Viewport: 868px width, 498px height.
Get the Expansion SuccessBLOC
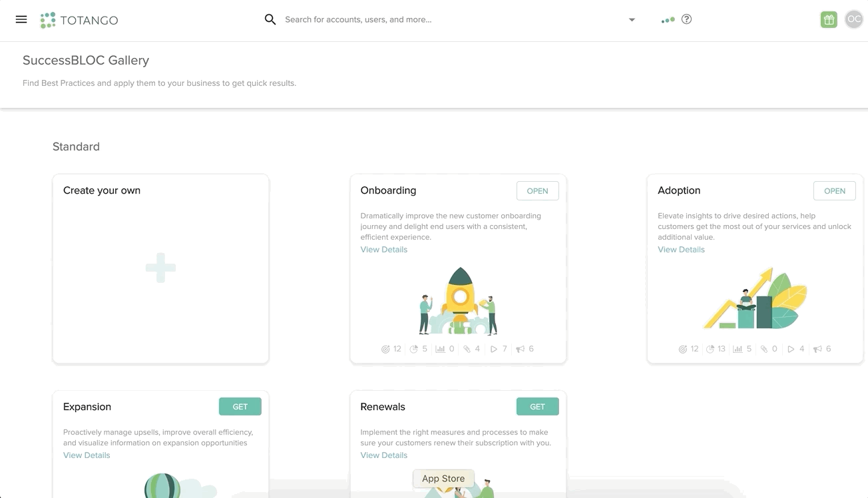(240, 407)
